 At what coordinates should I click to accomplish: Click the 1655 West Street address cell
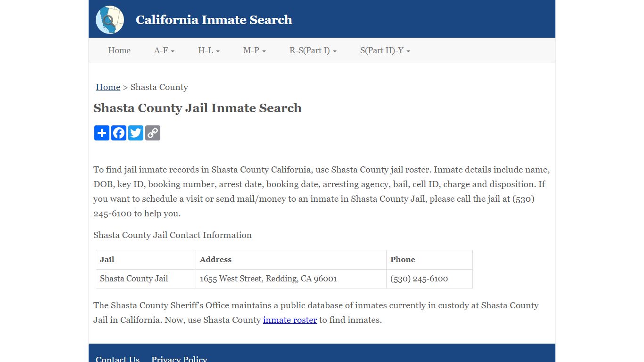(x=268, y=279)
